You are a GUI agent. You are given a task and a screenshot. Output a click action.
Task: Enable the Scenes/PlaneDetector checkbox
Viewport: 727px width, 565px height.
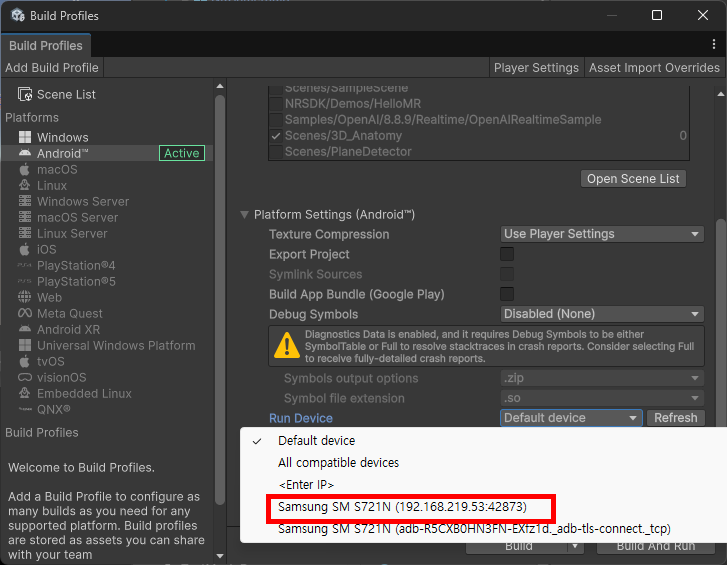point(276,152)
